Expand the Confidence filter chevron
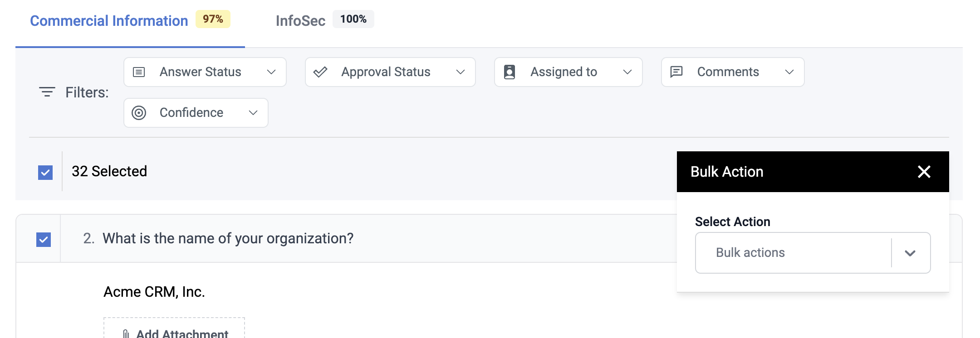 click(253, 113)
